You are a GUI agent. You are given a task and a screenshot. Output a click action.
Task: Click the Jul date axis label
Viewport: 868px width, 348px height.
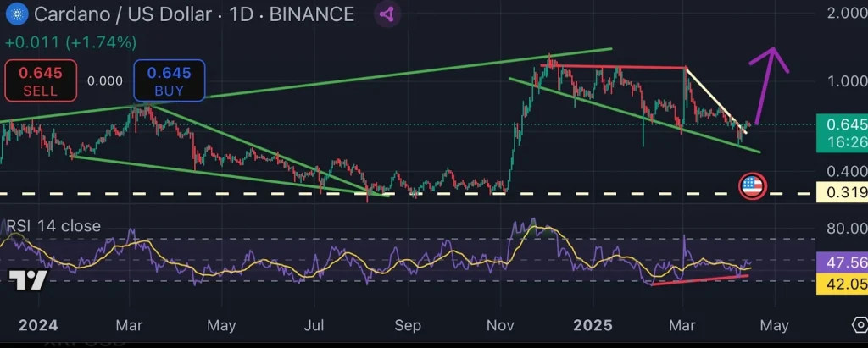pyautogui.click(x=314, y=325)
